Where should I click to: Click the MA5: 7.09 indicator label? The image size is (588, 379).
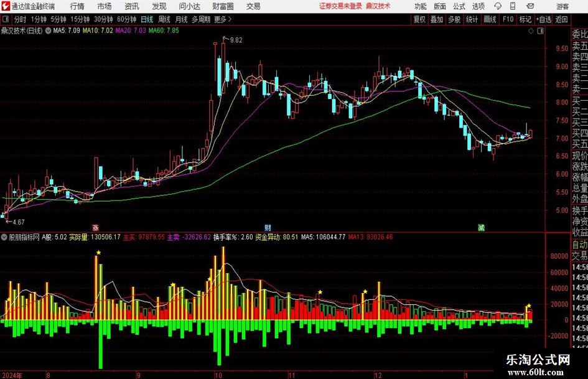tap(67, 30)
